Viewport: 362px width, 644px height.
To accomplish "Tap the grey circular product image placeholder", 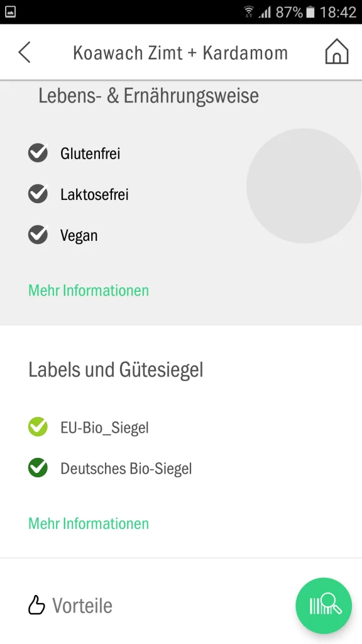I will tap(304, 186).
